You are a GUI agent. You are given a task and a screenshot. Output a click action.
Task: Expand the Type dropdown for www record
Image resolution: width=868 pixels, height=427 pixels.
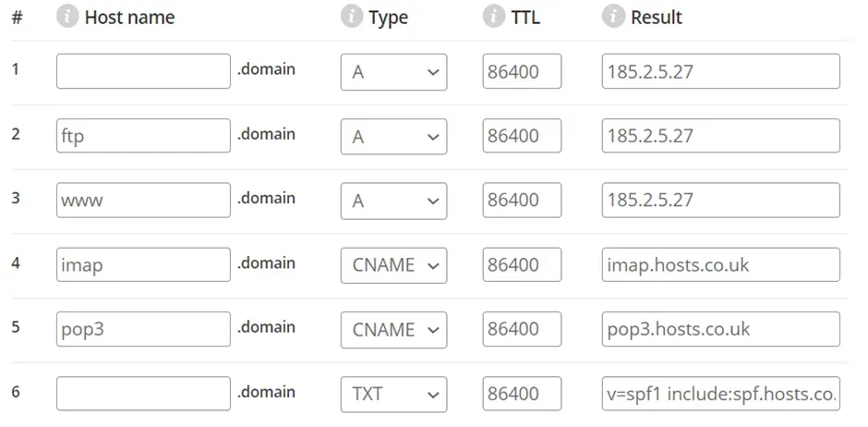[393, 201]
